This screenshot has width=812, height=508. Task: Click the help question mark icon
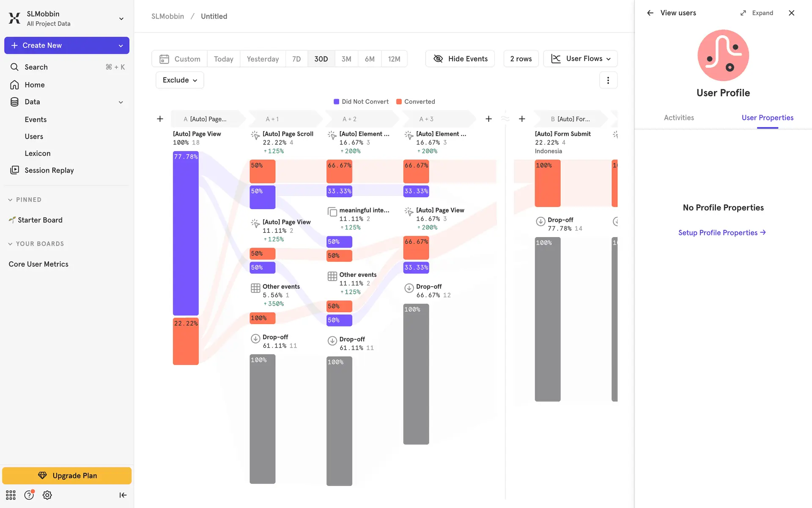[29, 495]
